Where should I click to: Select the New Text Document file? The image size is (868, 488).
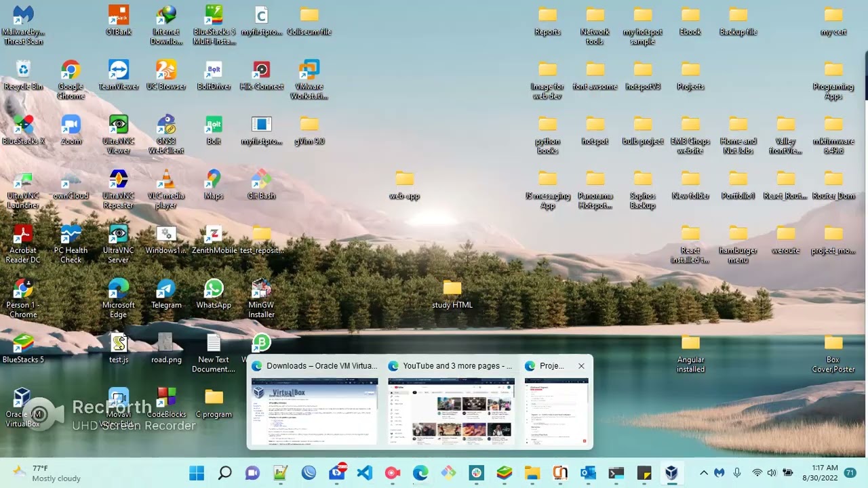(214, 353)
